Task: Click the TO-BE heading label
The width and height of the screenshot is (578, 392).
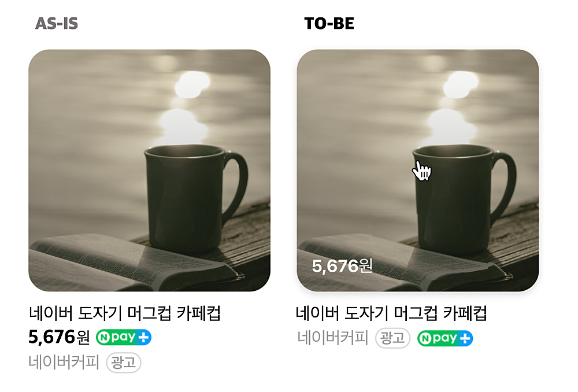Action: 329,24
